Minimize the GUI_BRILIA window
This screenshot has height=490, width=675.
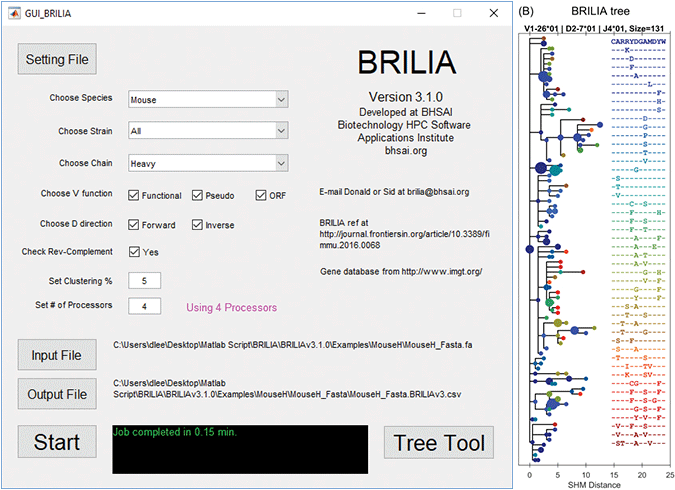(x=421, y=13)
